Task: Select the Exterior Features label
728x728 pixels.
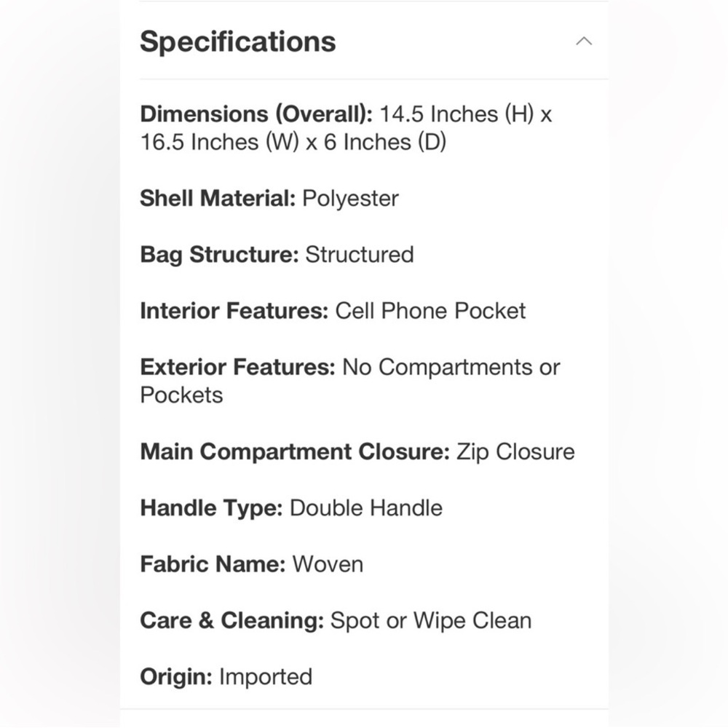Action: pyautogui.click(x=238, y=367)
